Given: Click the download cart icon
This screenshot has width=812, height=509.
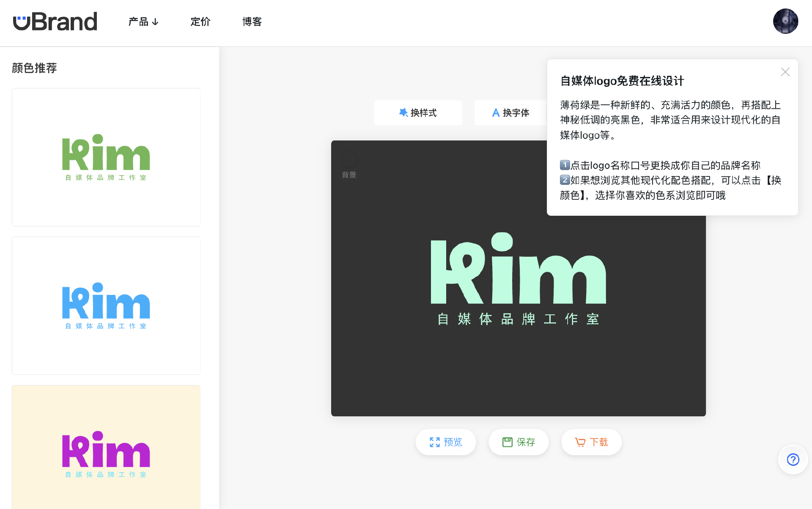Looking at the screenshot, I should coord(579,442).
